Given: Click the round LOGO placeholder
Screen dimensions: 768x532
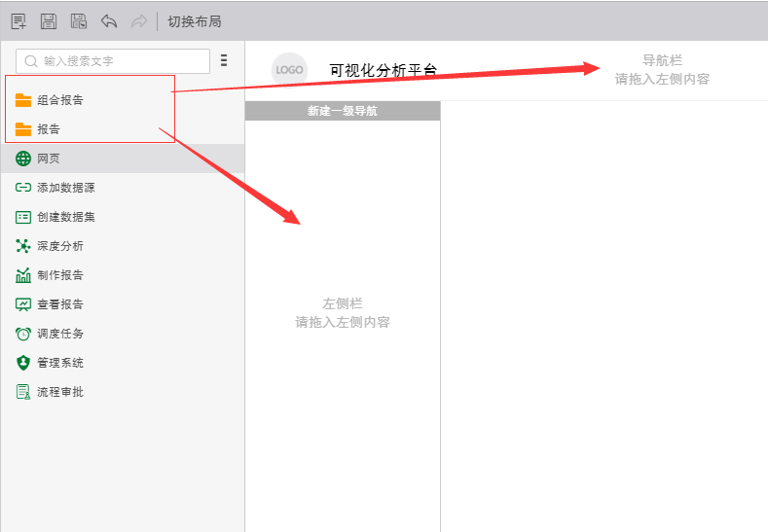Looking at the screenshot, I should click(x=289, y=70).
